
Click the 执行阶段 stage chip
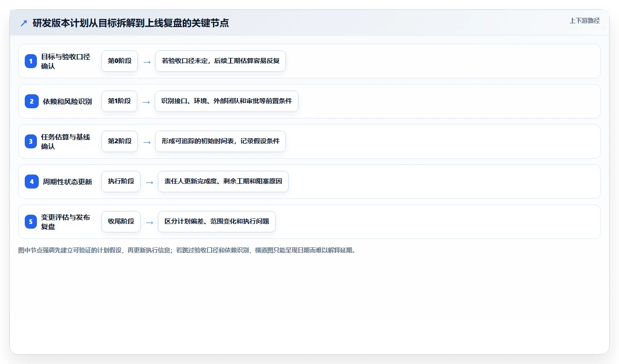[121, 182]
